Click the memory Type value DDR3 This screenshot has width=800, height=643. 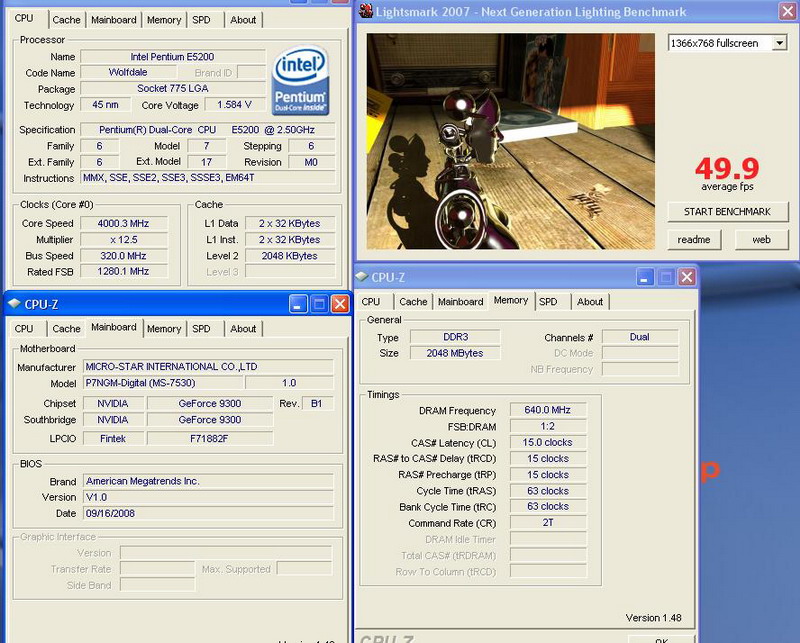(x=455, y=337)
